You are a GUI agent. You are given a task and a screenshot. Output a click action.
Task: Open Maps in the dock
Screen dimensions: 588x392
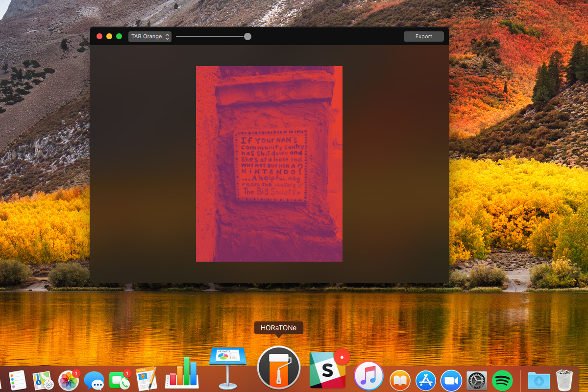(43, 380)
